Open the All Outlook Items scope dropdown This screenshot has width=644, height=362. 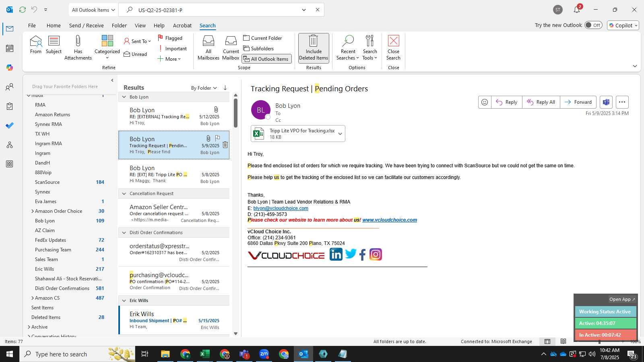[93, 10]
